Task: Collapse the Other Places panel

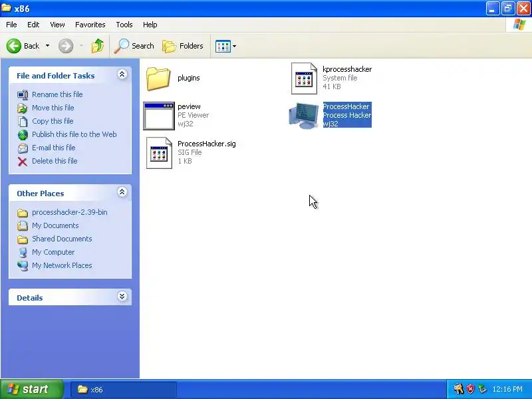Action: (122, 192)
